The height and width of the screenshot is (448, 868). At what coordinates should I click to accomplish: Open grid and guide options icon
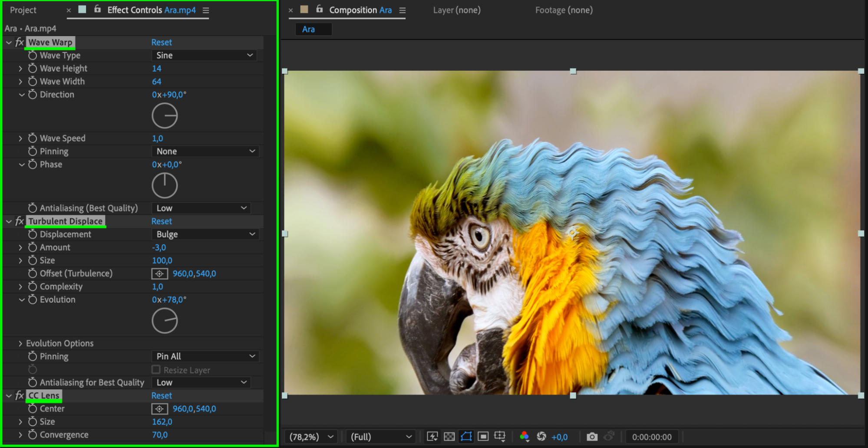pyautogui.click(x=500, y=437)
